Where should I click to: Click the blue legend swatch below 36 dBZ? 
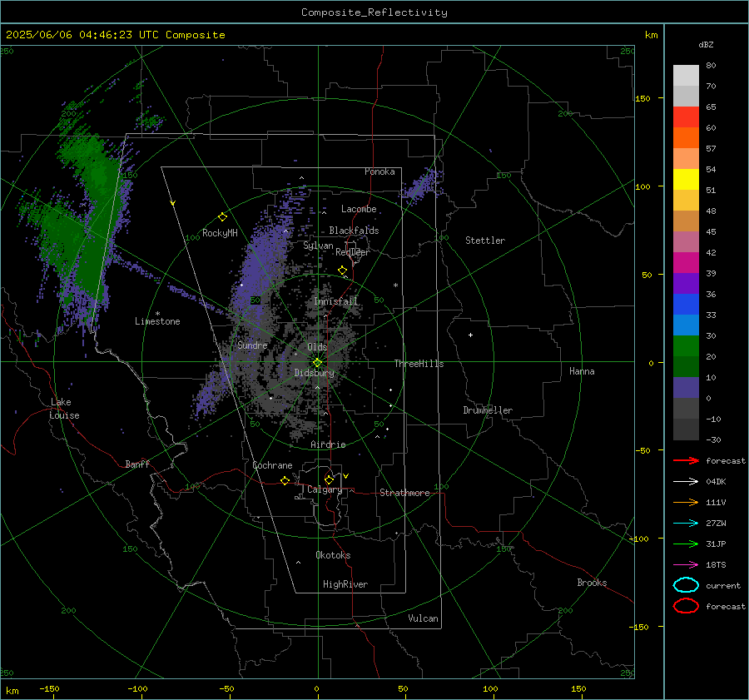[x=686, y=305]
